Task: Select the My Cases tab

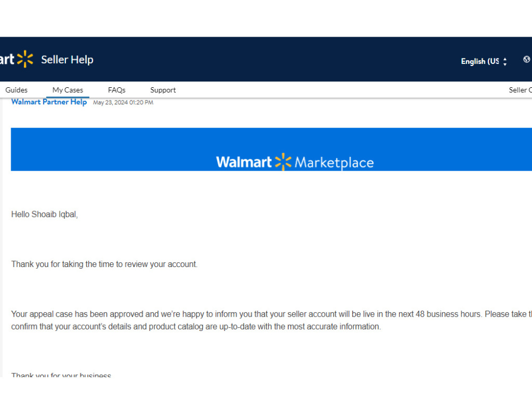Action: pos(68,90)
